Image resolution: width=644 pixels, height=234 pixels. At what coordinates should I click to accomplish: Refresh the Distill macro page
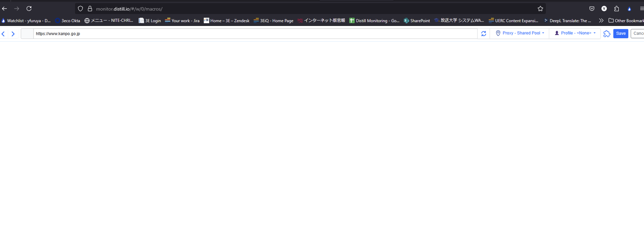pyautogui.click(x=484, y=33)
